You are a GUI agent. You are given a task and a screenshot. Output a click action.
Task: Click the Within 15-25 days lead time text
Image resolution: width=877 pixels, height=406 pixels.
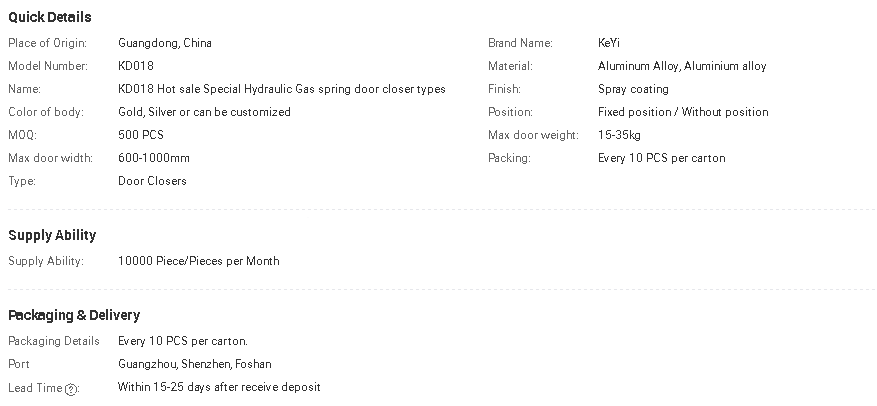[219, 387]
